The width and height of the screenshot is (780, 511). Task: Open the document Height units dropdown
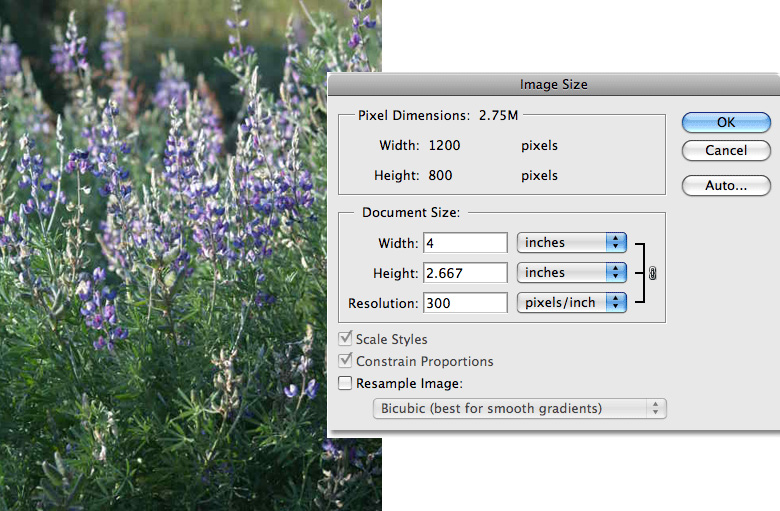571,272
